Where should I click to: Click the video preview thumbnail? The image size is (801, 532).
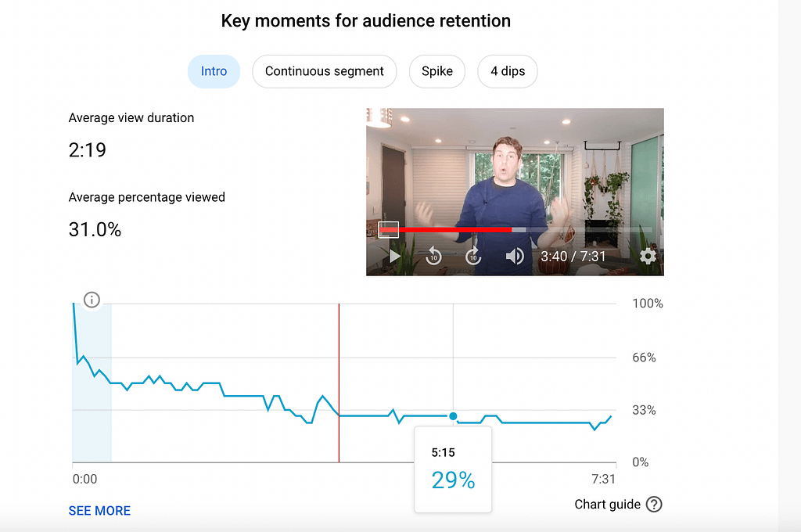click(515, 192)
